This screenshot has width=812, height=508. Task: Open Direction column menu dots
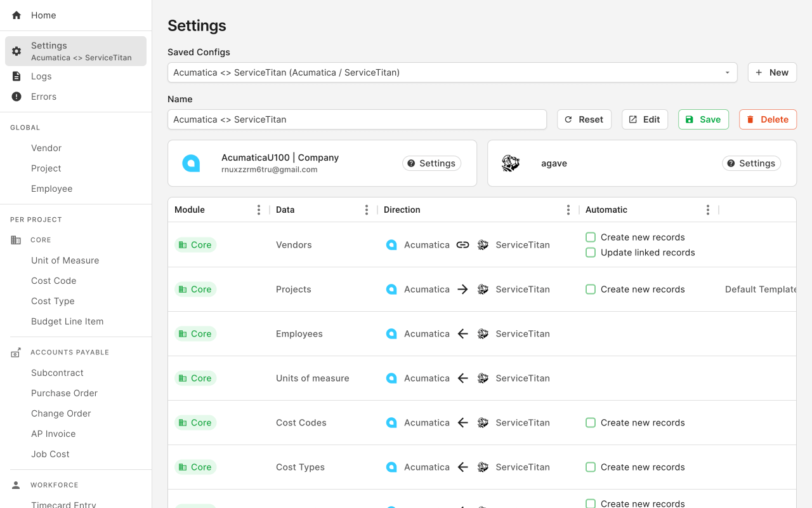coord(568,210)
